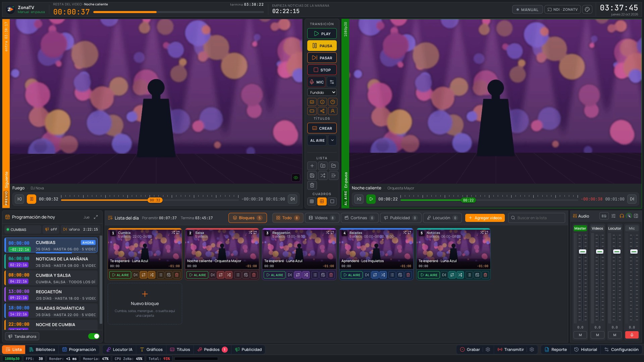Viewport: 644px width, 362px height.
Task: Open schedule icon on Salsa block
Action: pos(246,275)
